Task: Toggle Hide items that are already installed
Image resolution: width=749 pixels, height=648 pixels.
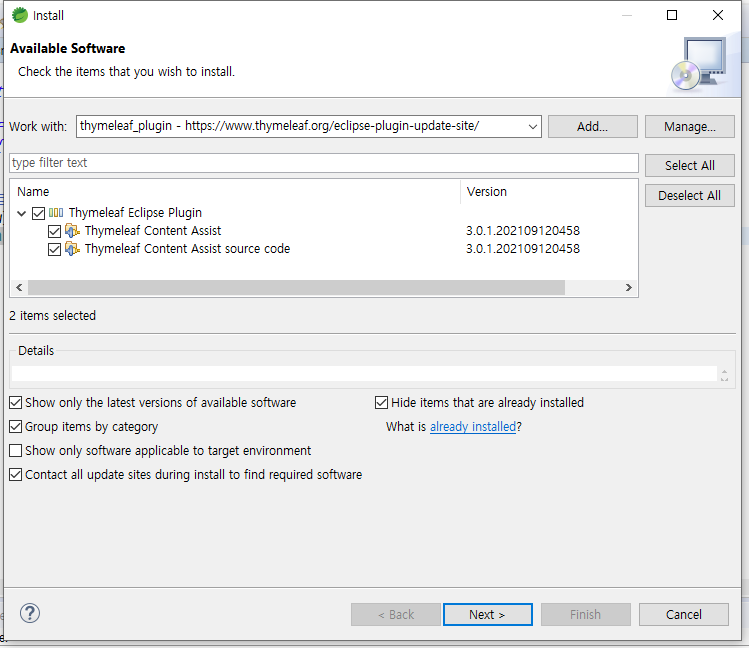Action: pos(381,403)
